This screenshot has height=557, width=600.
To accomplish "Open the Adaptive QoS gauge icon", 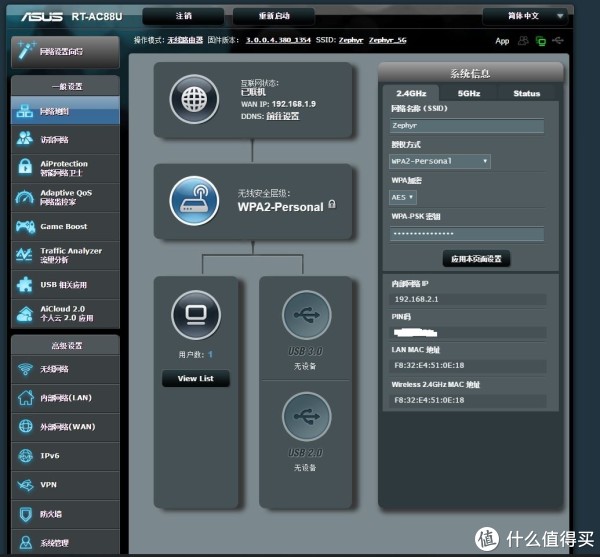I will (25, 197).
